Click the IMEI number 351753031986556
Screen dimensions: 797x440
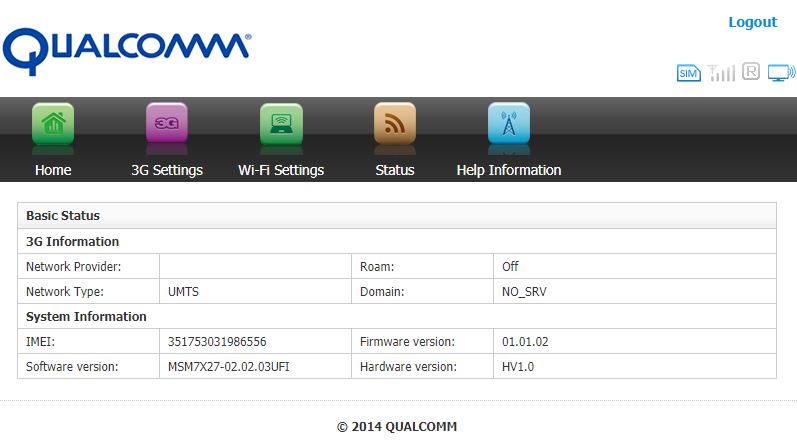pyautogui.click(x=217, y=342)
